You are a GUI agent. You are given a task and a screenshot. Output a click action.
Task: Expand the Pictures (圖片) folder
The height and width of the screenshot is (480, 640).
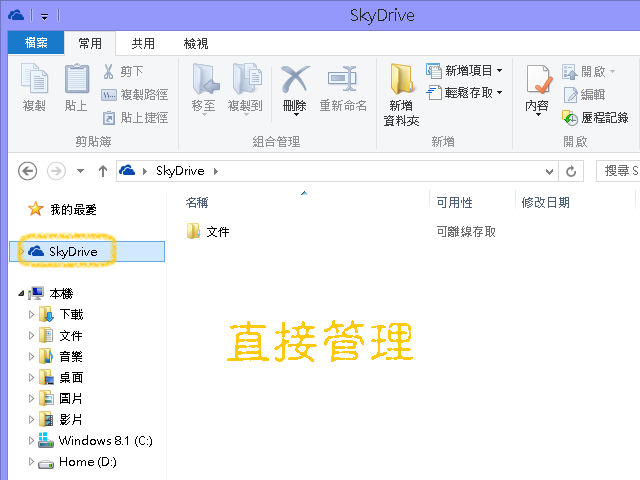coord(31,398)
